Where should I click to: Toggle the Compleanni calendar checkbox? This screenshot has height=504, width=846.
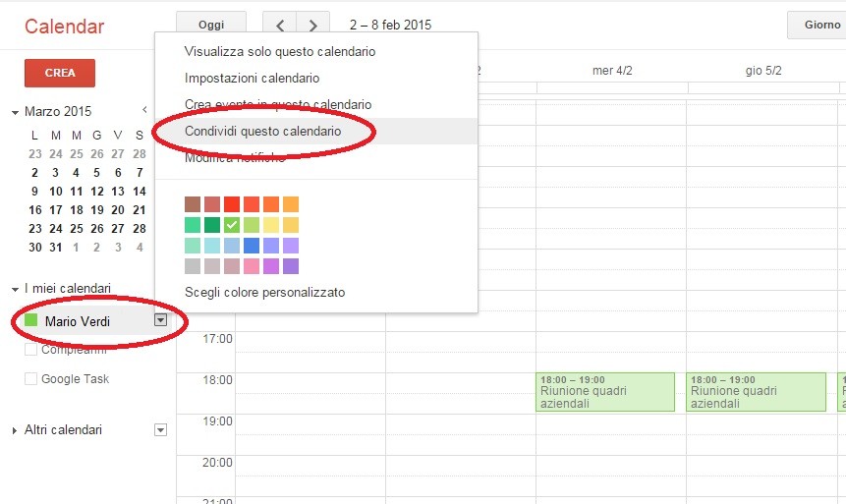tap(30, 350)
